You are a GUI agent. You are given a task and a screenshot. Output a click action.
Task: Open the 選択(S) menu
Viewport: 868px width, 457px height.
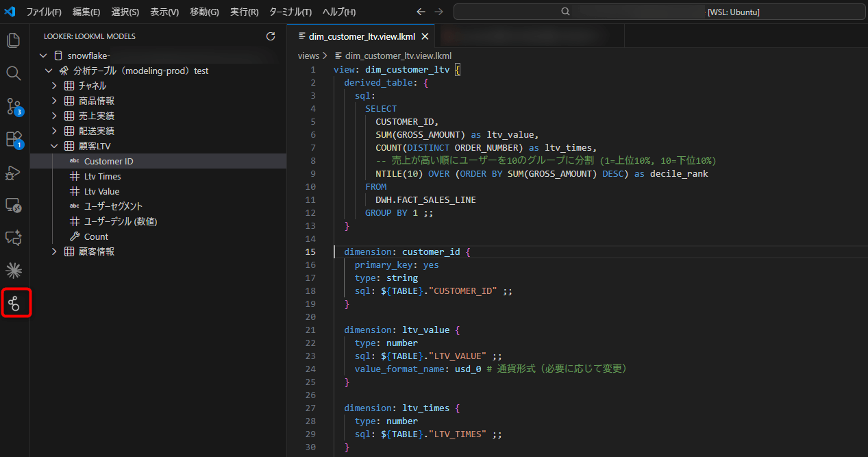[125, 12]
